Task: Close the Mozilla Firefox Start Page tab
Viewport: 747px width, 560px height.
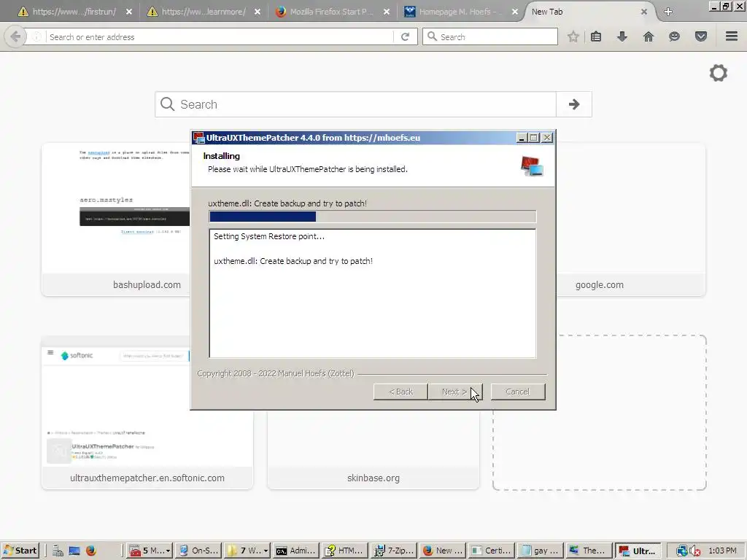Action: click(387, 12)
